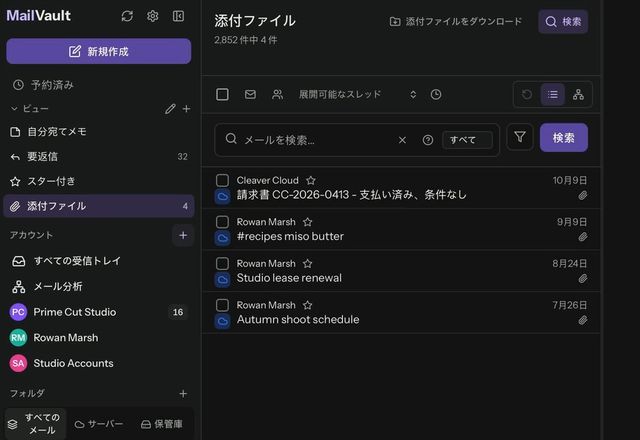
Task: Click purple 検索 submit button
Action: 564,138
